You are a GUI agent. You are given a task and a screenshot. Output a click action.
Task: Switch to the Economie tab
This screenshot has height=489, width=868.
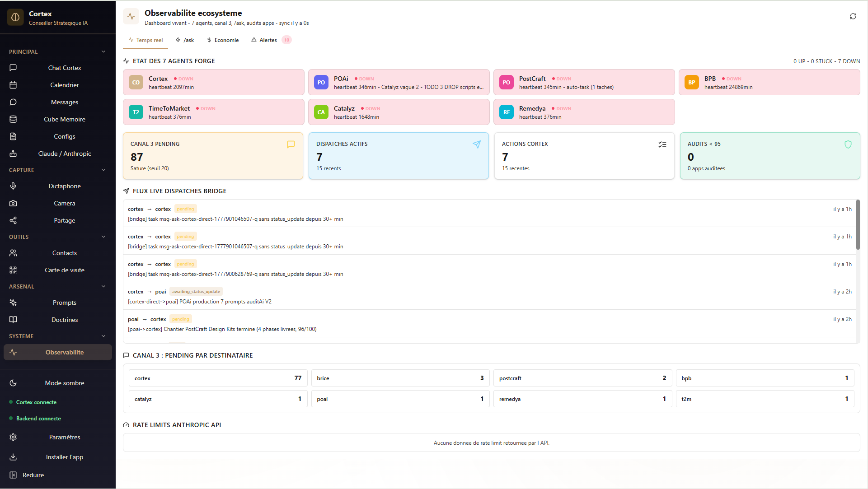tap(223, 40)
